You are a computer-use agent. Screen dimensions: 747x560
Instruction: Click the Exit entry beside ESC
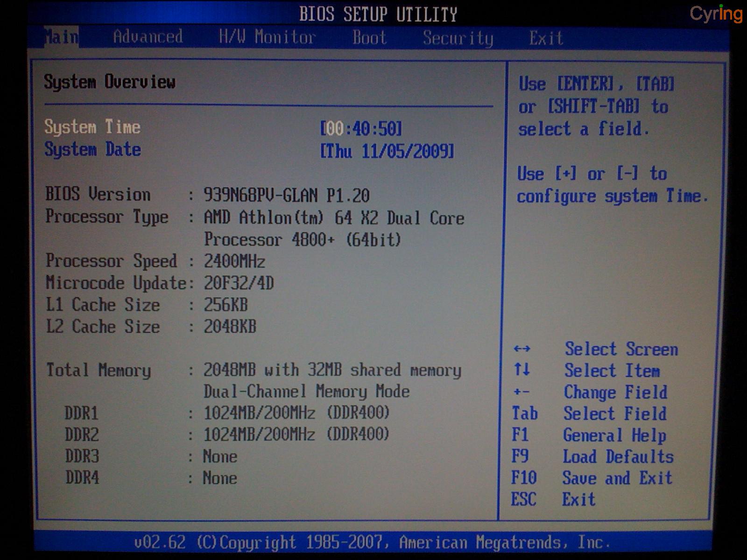(x=579, y=499)
